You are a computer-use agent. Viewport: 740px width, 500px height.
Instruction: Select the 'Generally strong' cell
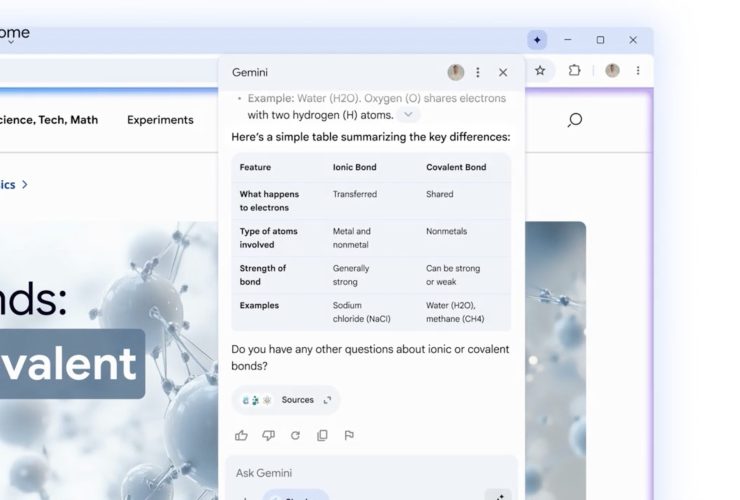[351, 275]
